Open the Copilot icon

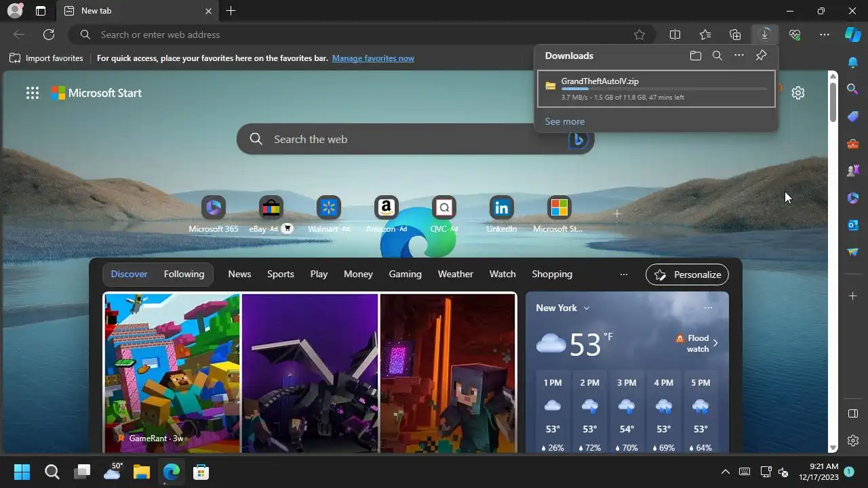pyautogui.click(x=852, y=35)
